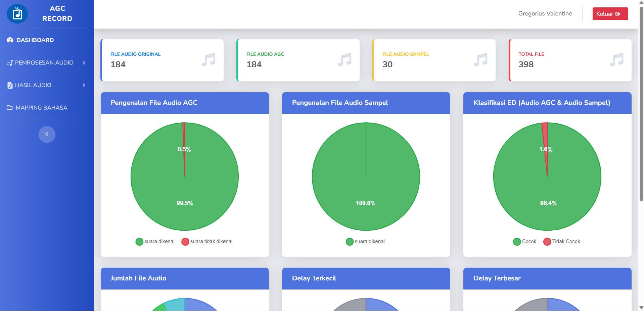The width and height of the screenshot is (644, 311).
Task: Toggle 'Tidak Cocok' legend in Klasifikasi ED chart
Action: point(562,241)
